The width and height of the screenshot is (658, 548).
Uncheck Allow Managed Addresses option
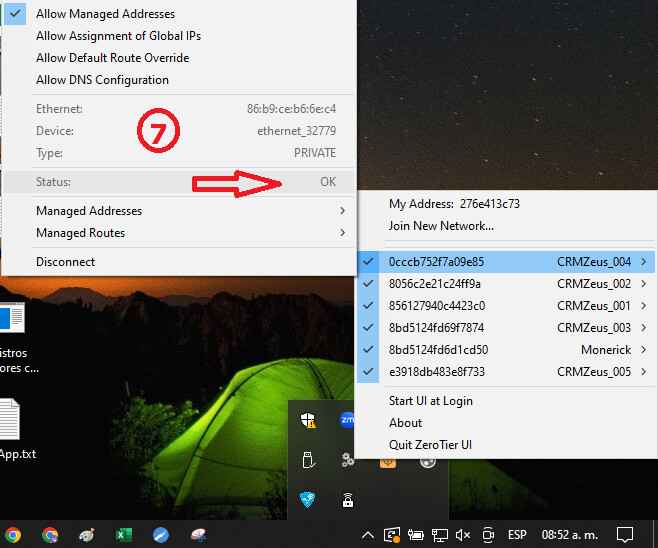tap(105, 14)
